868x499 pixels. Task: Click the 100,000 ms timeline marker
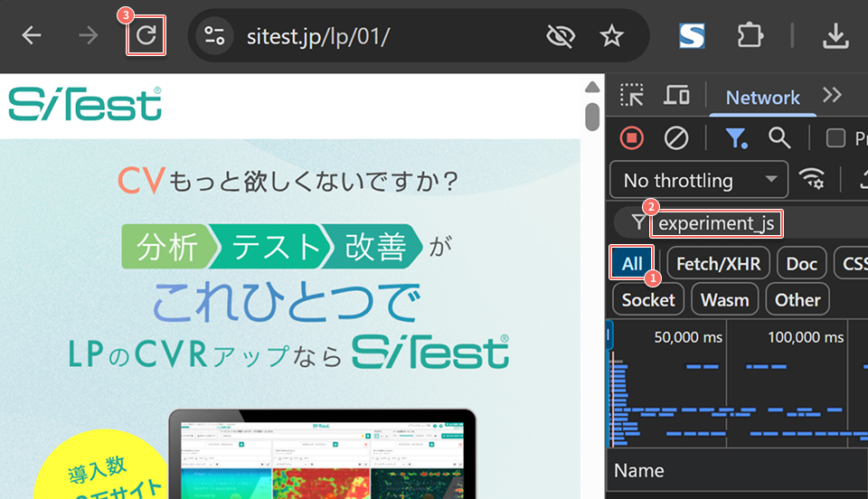(x=806, y=337)
